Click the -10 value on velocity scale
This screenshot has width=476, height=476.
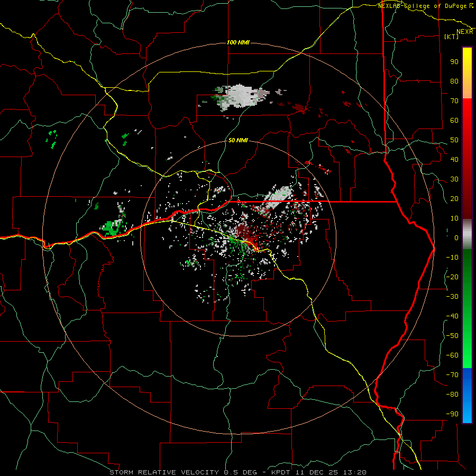coord(452,258)
